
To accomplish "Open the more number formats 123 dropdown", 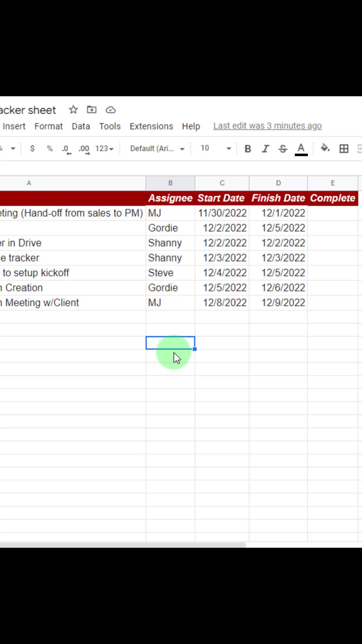I will click(104, 149).
